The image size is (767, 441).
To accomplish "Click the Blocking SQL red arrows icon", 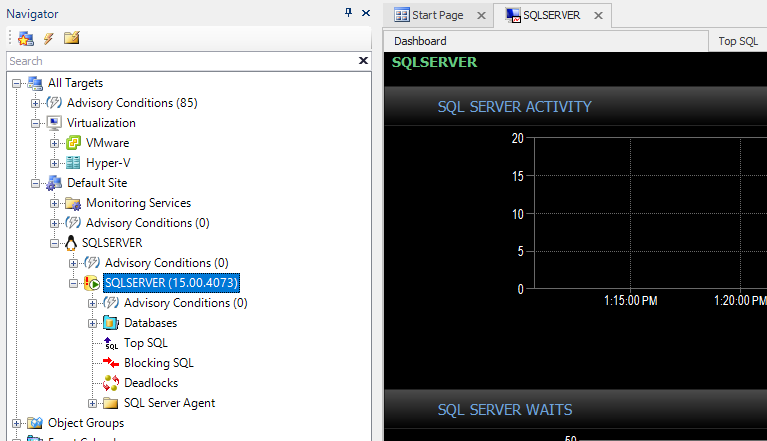I will 111,363.
